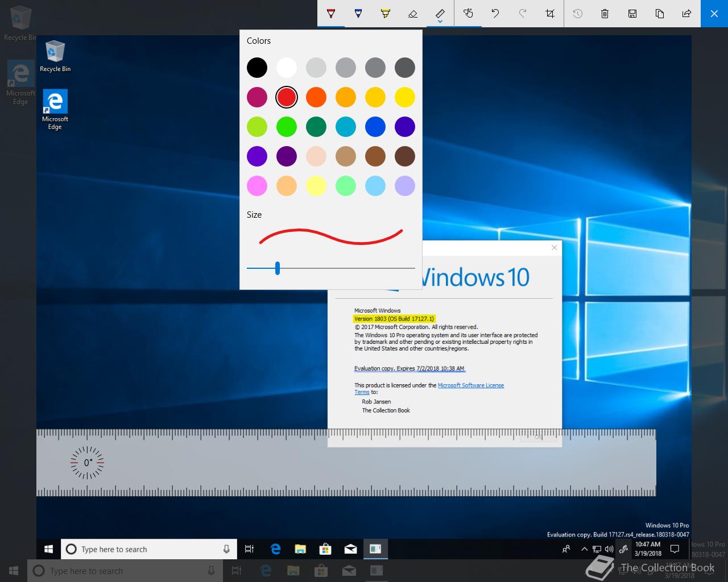728x582 pixels.
Task: Click the 'Type here to search' box
Action: (x=149, y=549)
